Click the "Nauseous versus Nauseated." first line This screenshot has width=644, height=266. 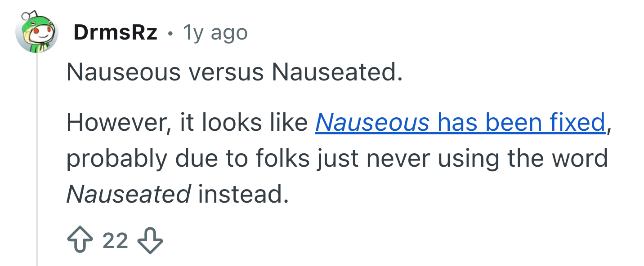coord(234,72)
